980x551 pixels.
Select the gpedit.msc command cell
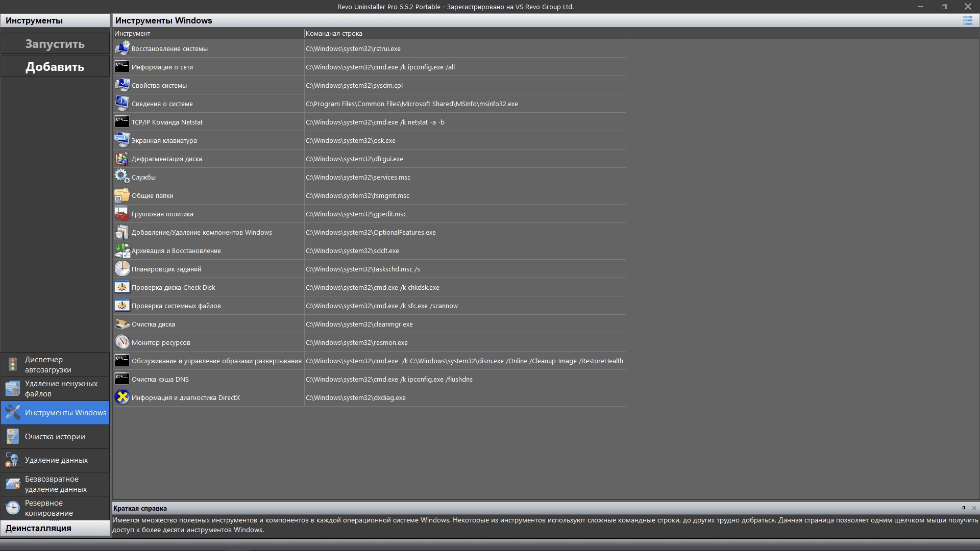(465, 214)
